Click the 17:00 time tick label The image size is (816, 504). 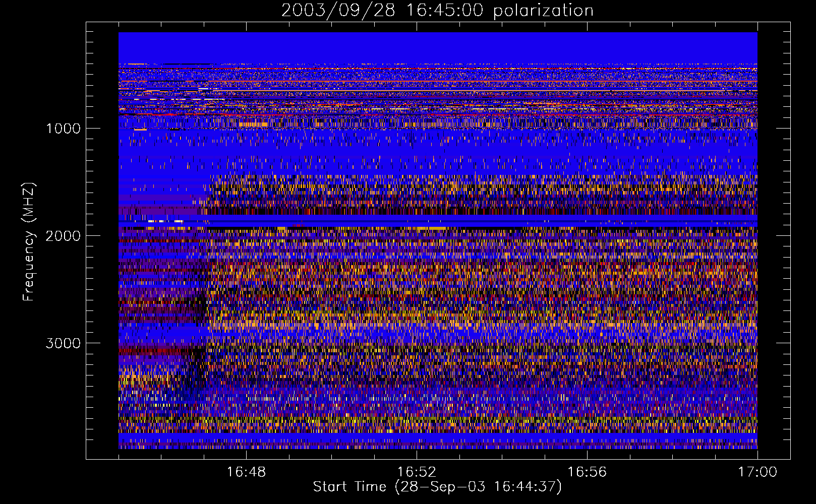click(x=757, y=472)
